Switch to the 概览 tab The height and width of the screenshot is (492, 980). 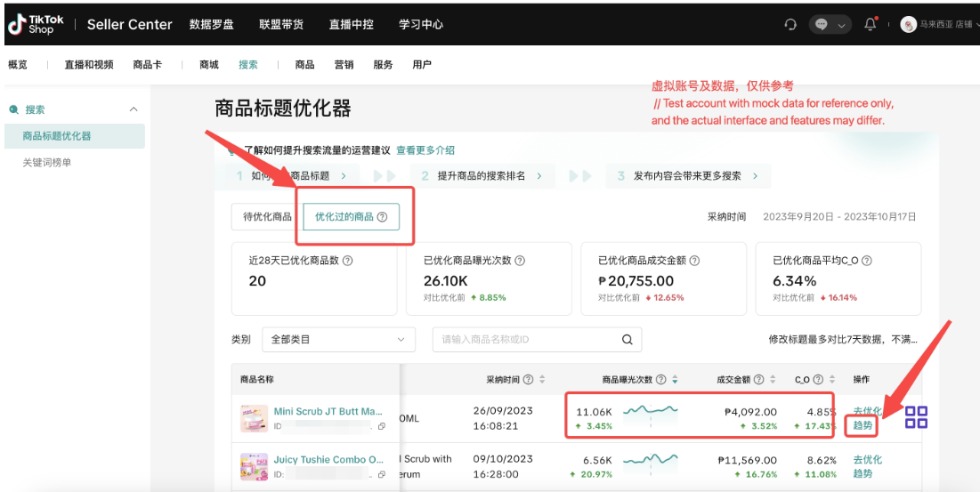coord(18,64)
